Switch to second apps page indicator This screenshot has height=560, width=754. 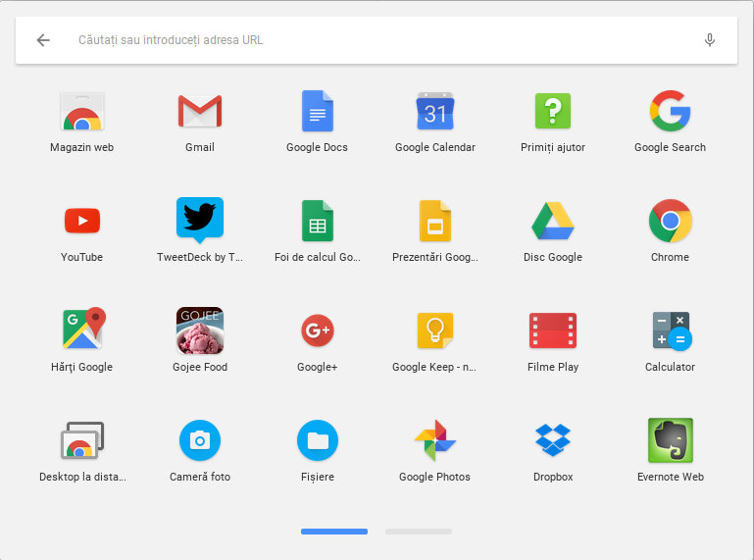pyautogui.click(x=419, y=532)
